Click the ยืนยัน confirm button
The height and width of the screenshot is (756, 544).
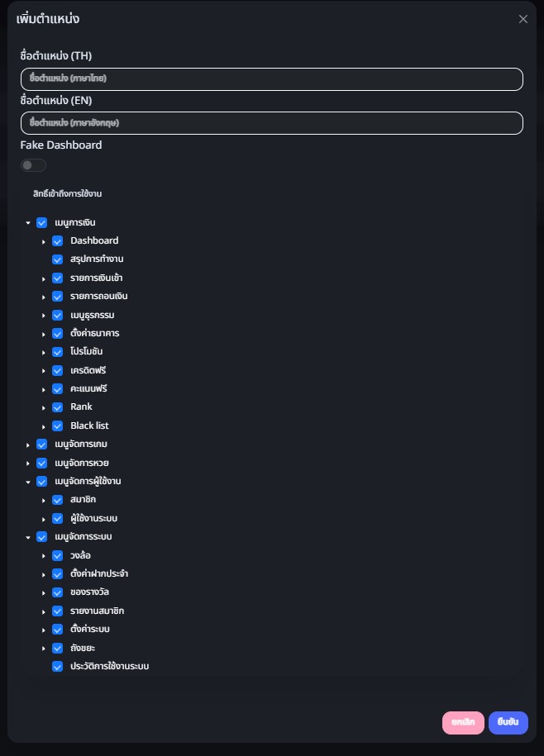coord(508,722)
